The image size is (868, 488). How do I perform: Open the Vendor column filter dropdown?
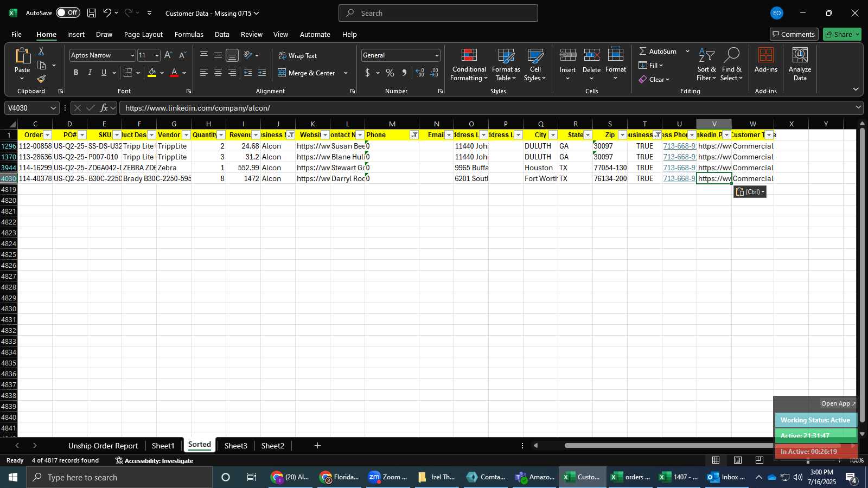tap(186, 135)
